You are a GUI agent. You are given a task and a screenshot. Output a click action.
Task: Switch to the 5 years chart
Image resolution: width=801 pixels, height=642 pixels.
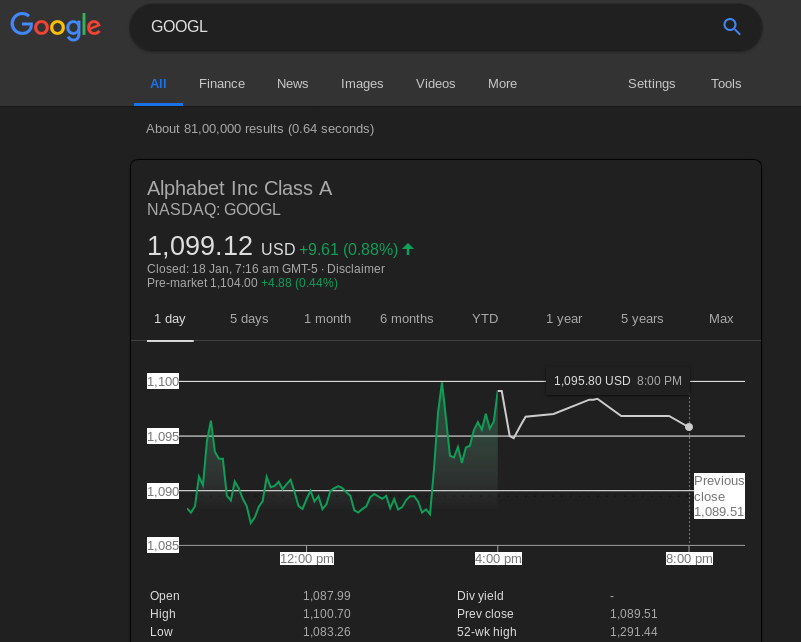click(642, 318)
